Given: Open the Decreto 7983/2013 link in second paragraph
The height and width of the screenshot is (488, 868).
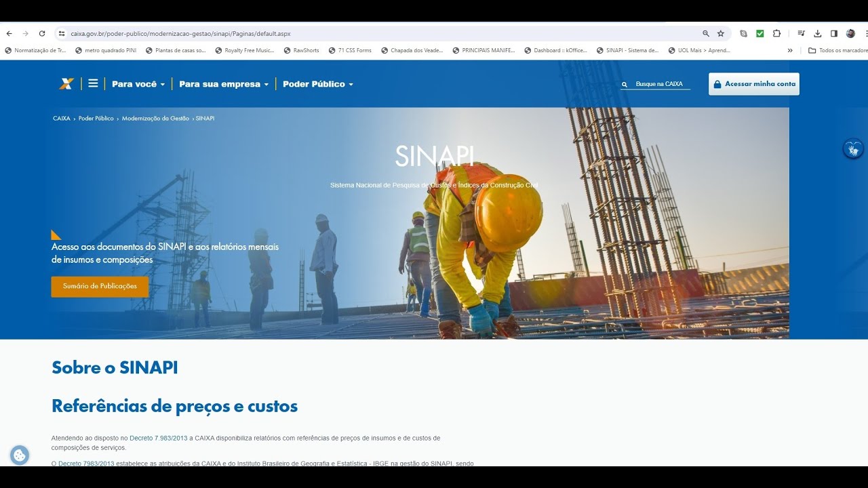Looking at the screenshot, I should (86, 464).
